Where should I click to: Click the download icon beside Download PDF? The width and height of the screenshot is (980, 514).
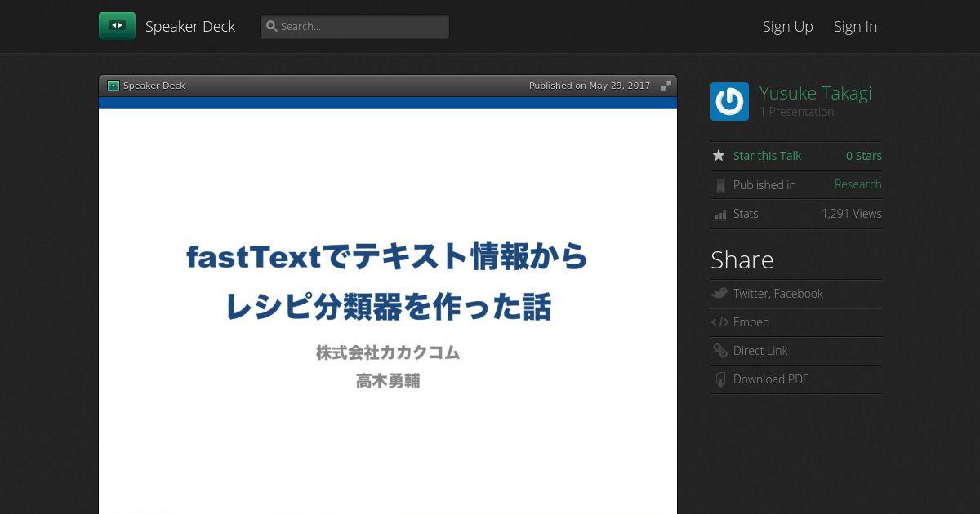(x=719, y=379)
